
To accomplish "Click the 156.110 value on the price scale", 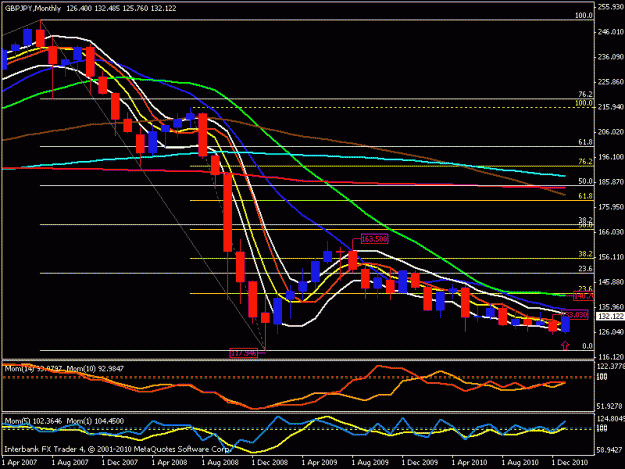I will [610, 257].
